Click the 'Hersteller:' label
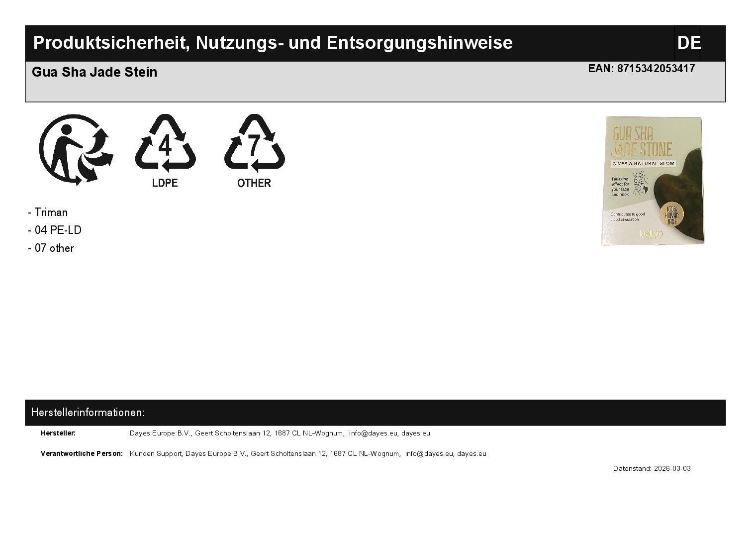 (x=58, y=433)
